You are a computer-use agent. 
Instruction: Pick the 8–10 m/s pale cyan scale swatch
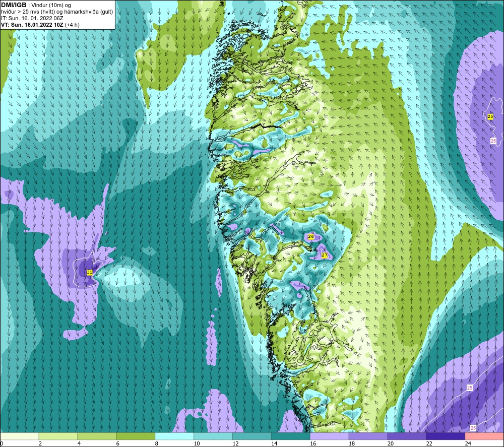pos(174,436)
